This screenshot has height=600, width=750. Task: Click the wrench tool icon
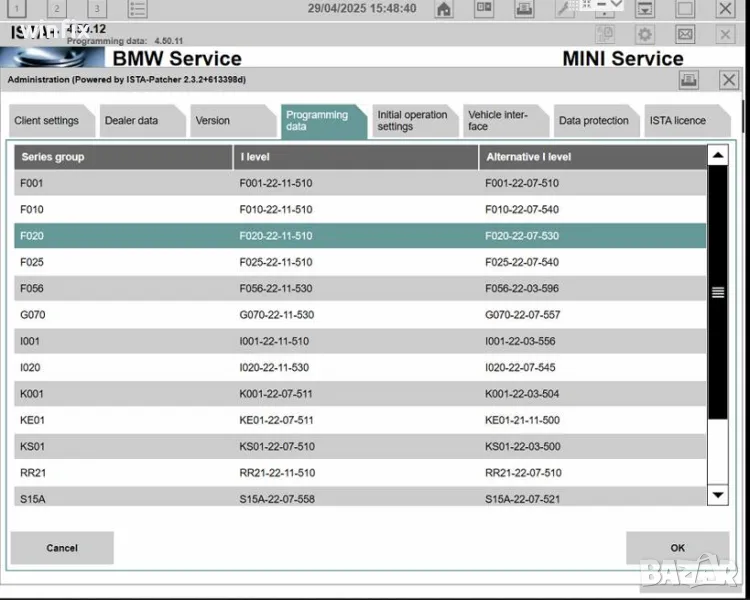(x=563, y=10)
